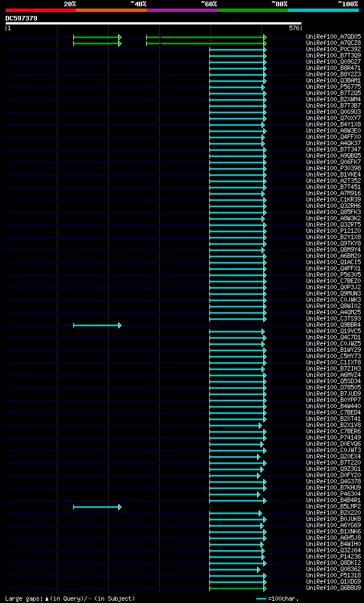The width and height of the screenshot is (364, 603).
Task: Click hit label UniRef100_Q6B8U9
Action: coord(333,588)
